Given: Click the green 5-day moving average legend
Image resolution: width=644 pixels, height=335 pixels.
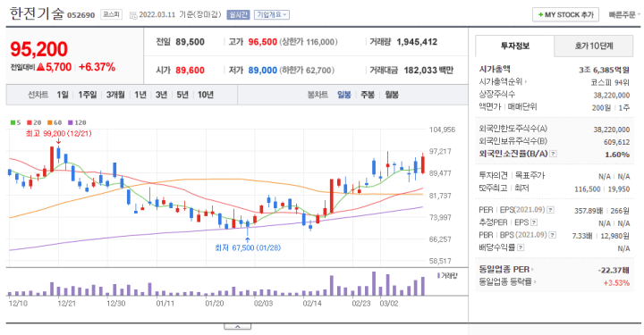Looking at the screenshot, I should pyautogui.click(x=15, y=122).
